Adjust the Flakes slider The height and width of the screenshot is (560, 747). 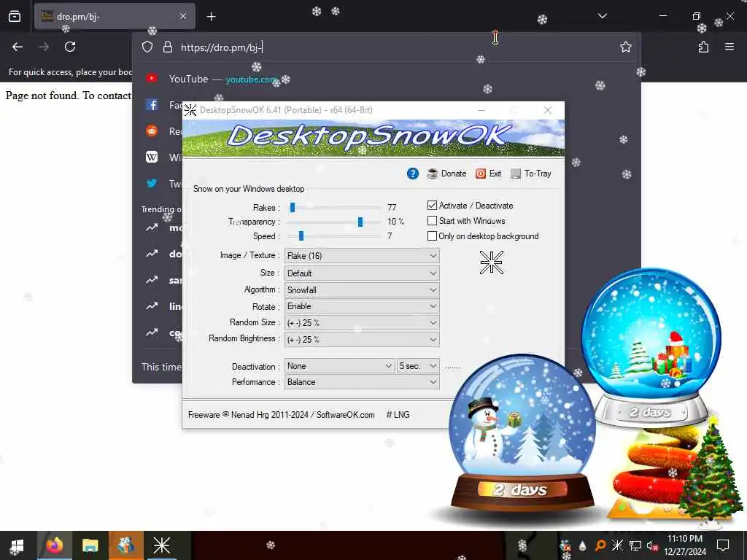click(293, 208)
